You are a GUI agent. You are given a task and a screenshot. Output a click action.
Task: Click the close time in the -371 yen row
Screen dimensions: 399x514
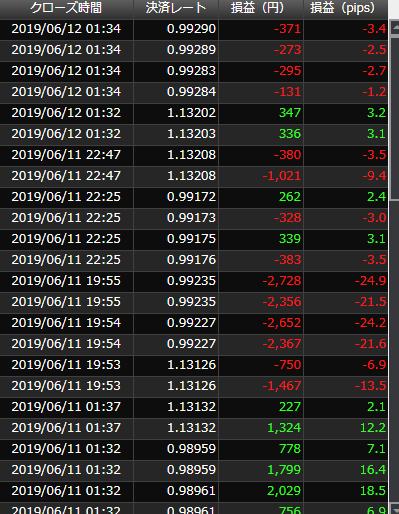click(x=66, y=29)
